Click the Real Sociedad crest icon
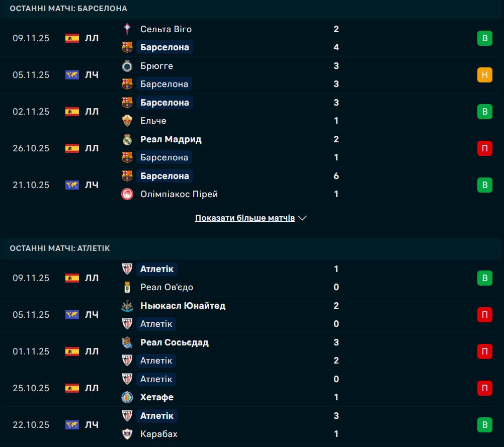This screenshot has height=447, width=504. [x=127, y=342]
